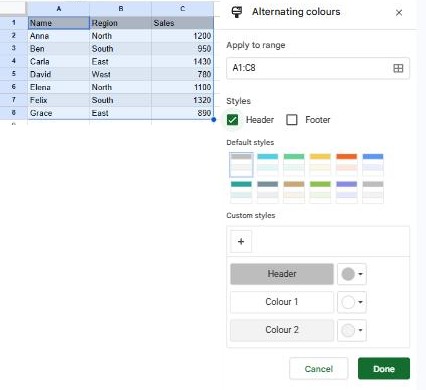Screen dimensions: 426x390
Task: Click cell containing Carla
Action: pyautogui.click(x=59, y=61)
